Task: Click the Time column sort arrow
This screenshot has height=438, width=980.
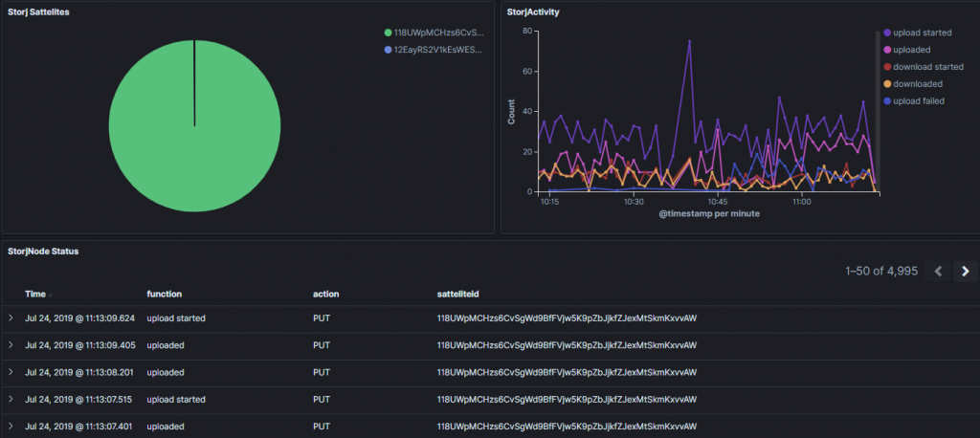Action: 51,295
